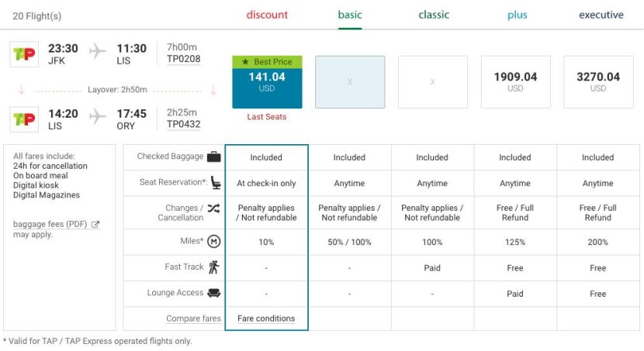Click the Digital Magazines text
This screenshot has height=351, width=644.
click(47, 194)
